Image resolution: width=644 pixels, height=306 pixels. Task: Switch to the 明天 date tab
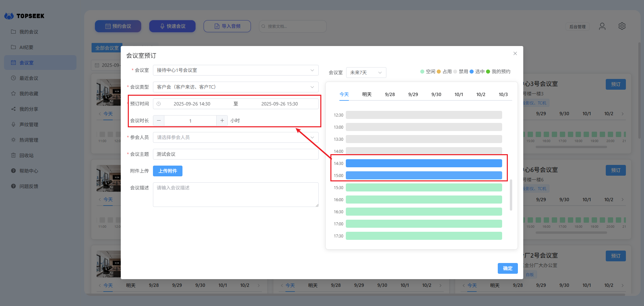367,94
